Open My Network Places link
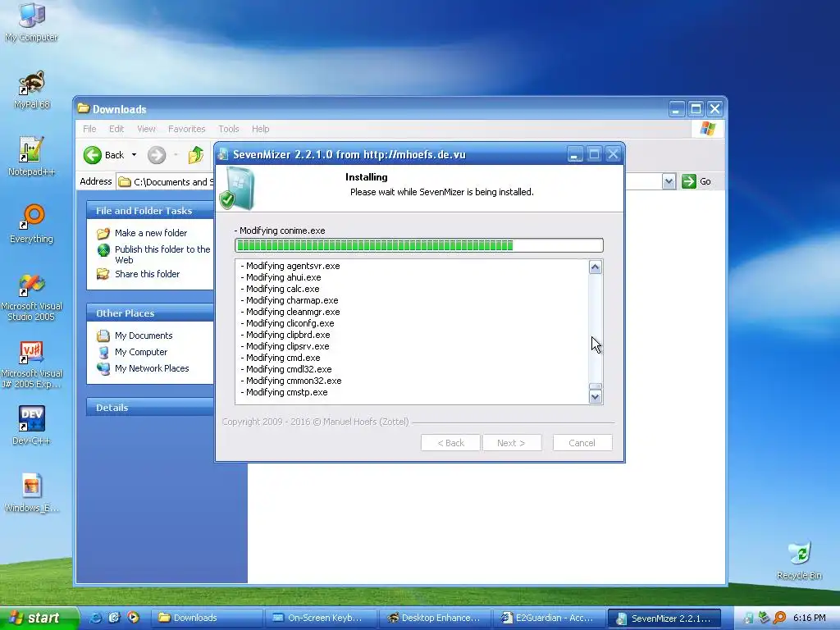This screenshot has width=840, height=630. pyautogui.click(x=152, y=368)
